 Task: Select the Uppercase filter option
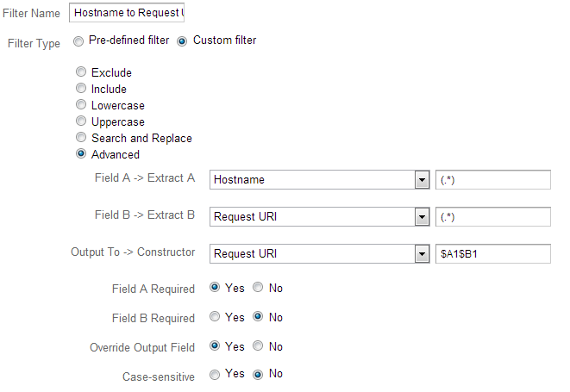pos(82,122)
